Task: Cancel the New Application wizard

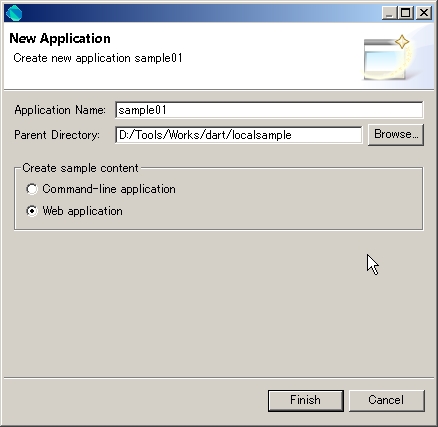Action: (x=387, y=400)
